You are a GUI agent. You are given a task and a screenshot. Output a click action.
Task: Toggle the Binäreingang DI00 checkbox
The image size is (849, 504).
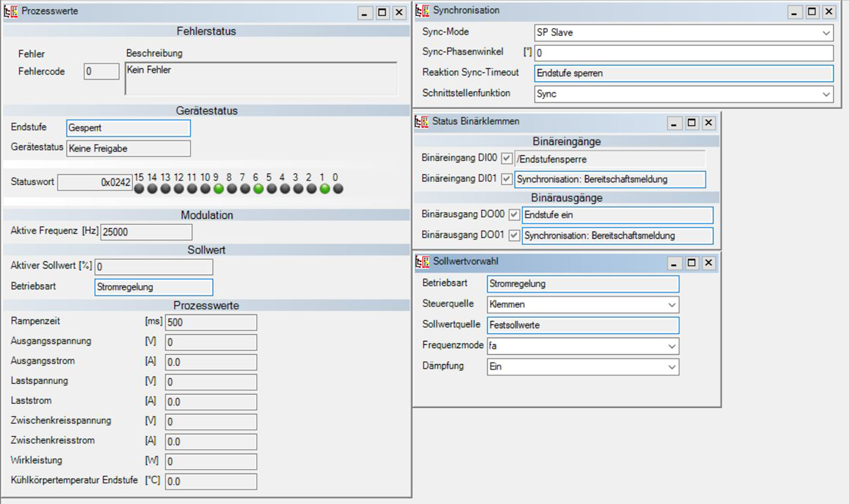point(507,159)
